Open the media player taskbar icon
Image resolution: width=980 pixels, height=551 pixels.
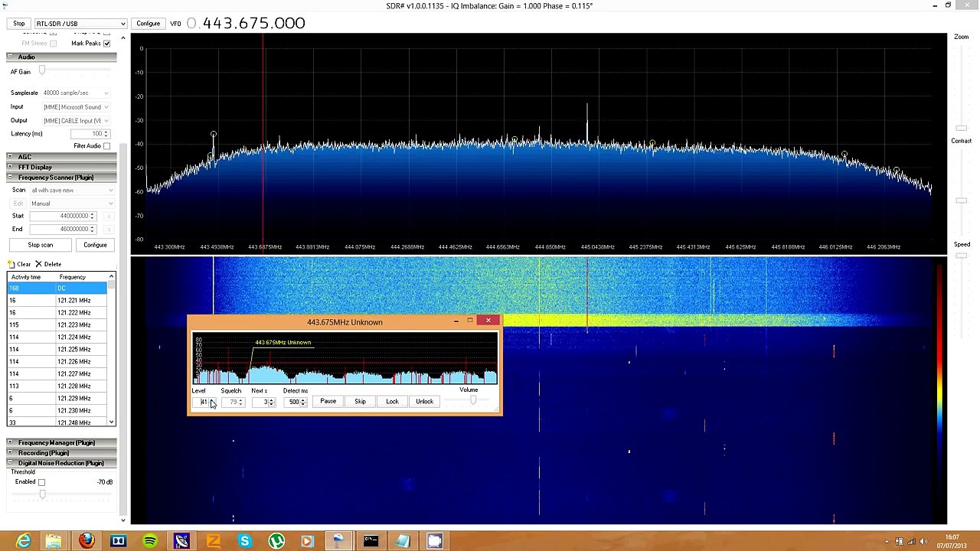coord(308,541)
